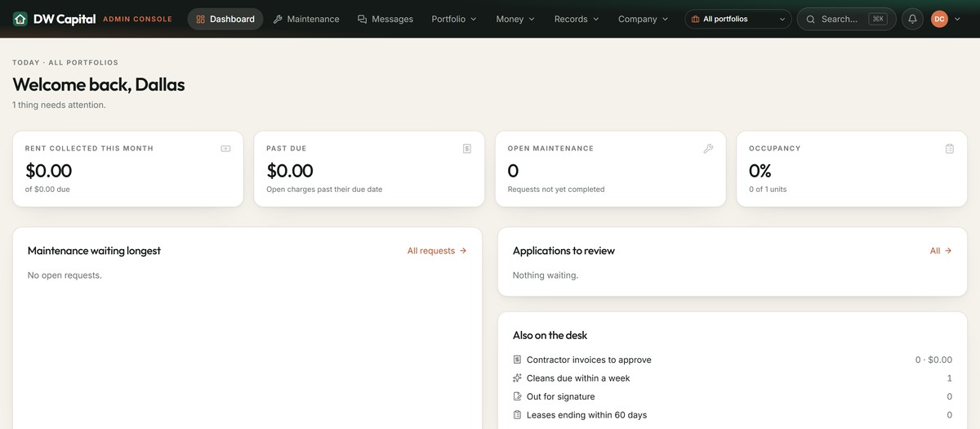Click the 'Also on the desk' heading
980x429 pixels.
pyautogui.click(x=550, y=335)
